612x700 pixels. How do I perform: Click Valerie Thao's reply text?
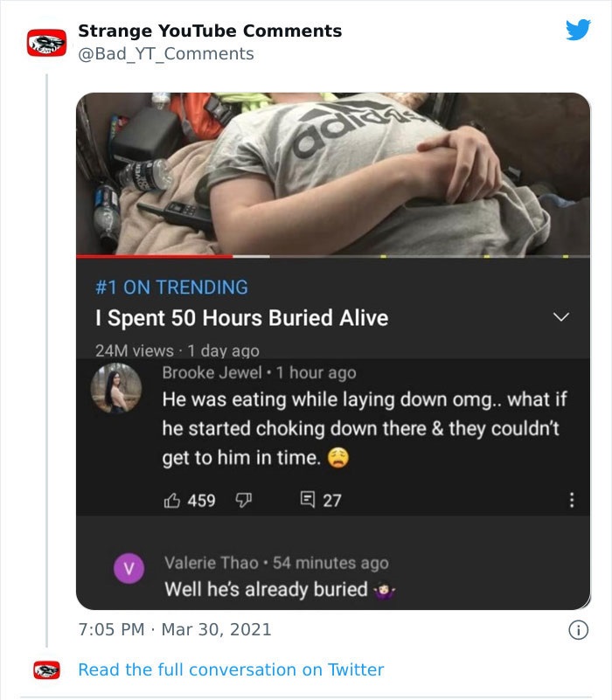point(266,589)
